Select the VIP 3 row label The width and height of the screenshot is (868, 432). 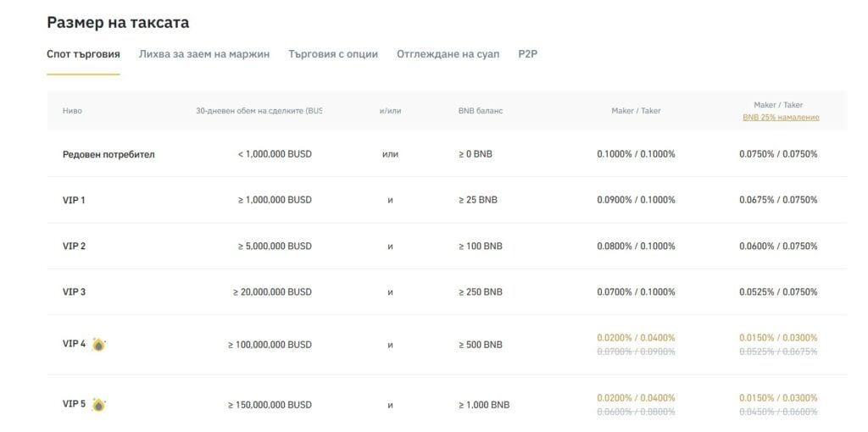tap(75, 292)
